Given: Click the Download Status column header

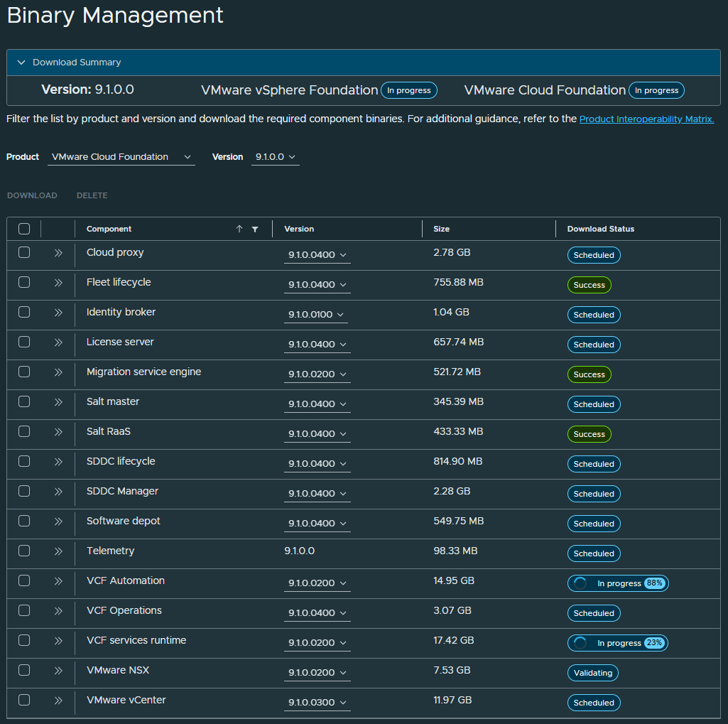Looking at the screenshot, I should click(x=600, y=229).
